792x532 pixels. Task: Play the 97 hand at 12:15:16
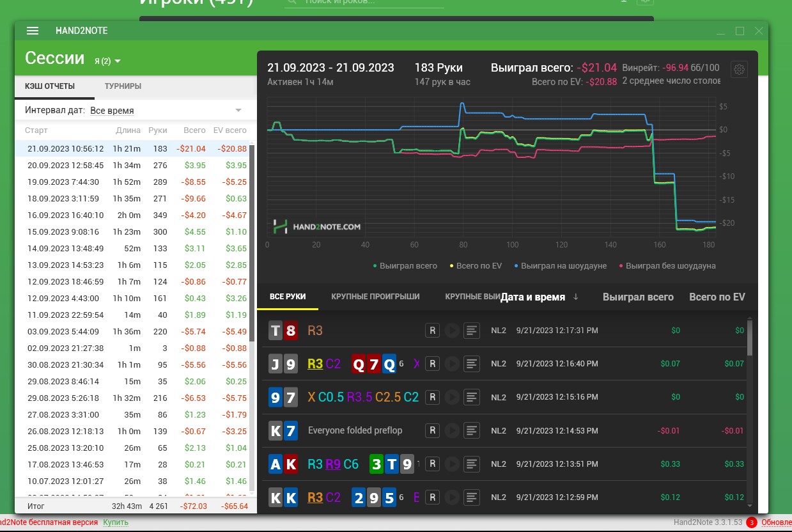pos(451,397)
